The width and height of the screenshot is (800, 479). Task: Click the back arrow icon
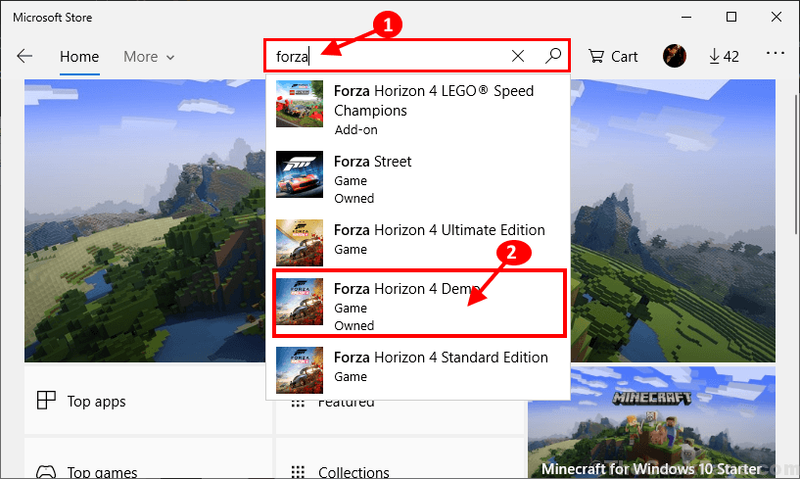24,56
